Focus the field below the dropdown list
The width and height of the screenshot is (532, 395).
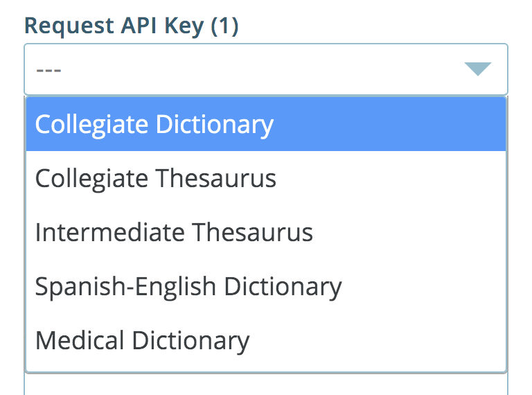click(x=266, y=385)
